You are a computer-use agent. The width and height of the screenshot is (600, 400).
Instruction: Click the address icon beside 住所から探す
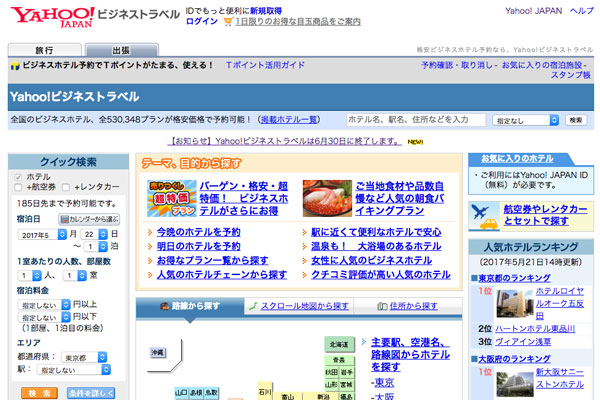point(382,306)
